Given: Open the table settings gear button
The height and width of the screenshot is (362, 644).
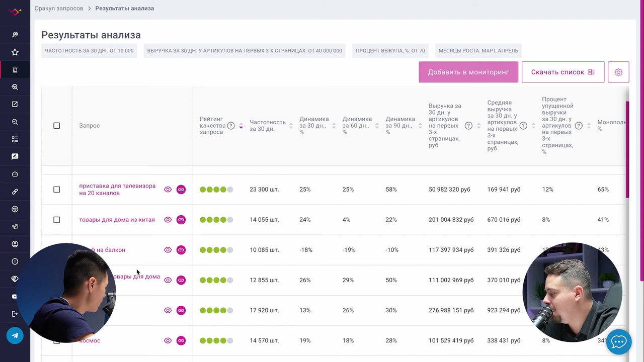Looking at the screenshot, I should [618, 72].
